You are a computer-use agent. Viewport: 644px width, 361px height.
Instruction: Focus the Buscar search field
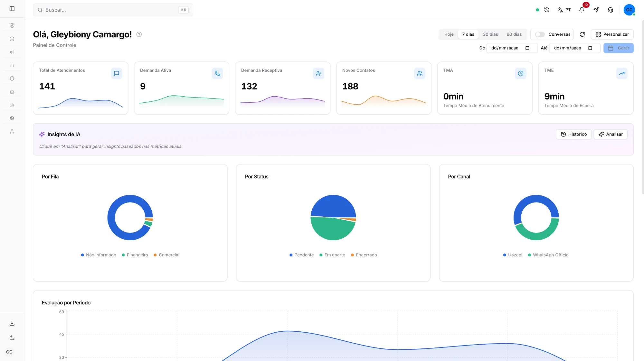(x=113, y=10)
